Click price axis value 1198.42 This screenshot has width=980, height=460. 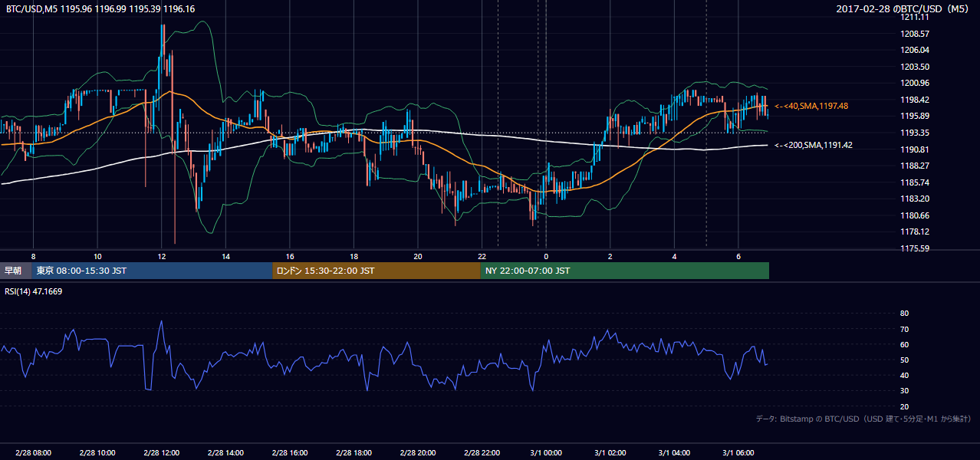(x=915, y=100)
